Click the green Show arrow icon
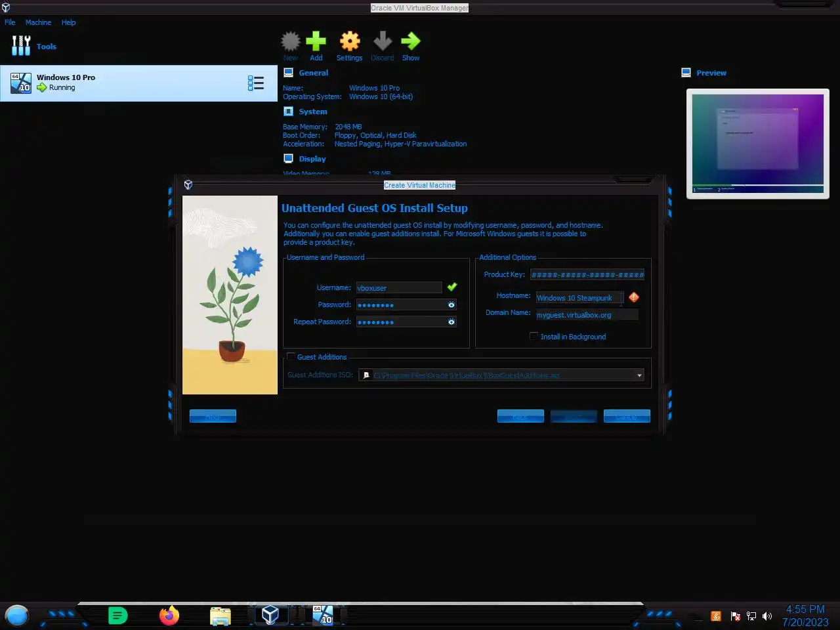840x630 pixels. tap(411, 41)
